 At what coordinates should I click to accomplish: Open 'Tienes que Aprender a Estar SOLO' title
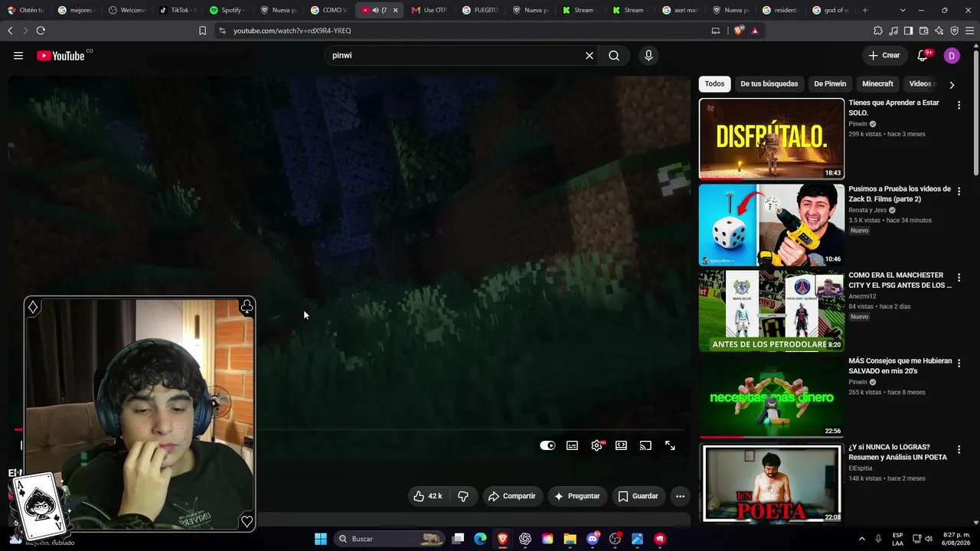coord(893,108)
